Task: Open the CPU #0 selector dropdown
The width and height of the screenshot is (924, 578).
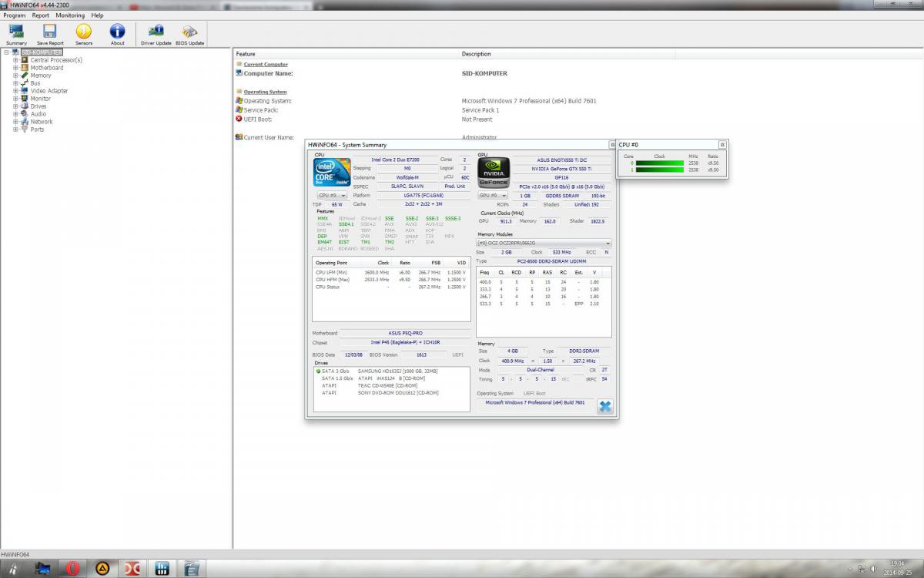Action: 332,196
